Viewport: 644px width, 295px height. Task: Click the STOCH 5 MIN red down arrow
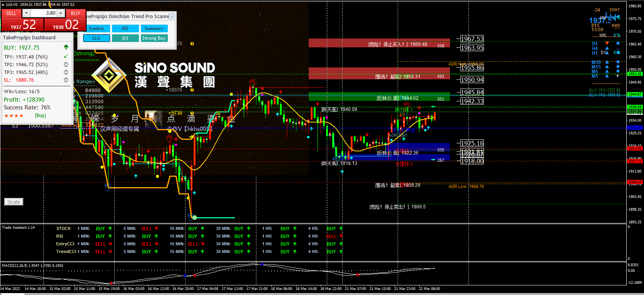pyautogui.click(x=156, y=228)
